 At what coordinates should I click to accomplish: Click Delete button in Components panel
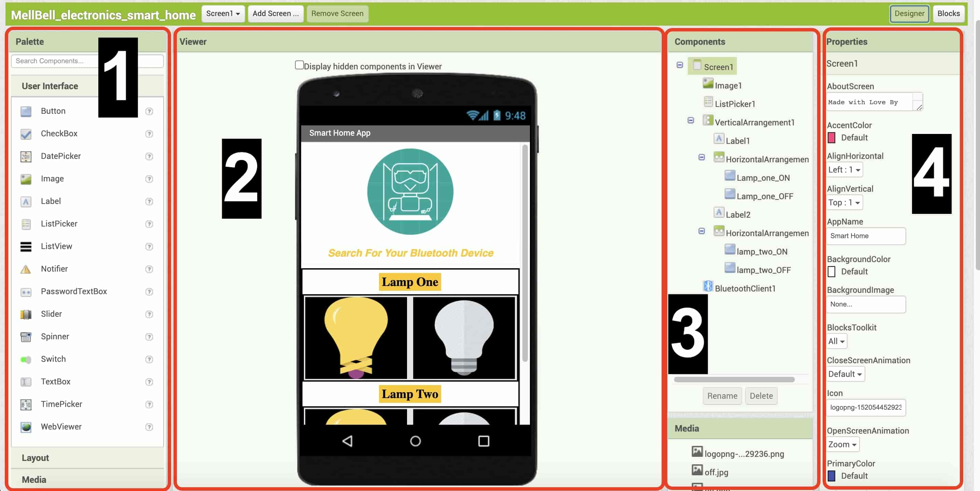click(761, 395)
